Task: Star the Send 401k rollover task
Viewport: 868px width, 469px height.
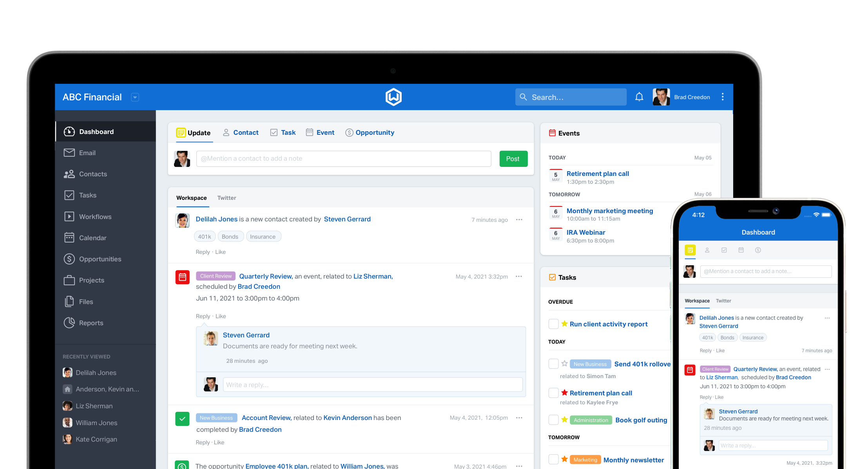Action: 564,364
